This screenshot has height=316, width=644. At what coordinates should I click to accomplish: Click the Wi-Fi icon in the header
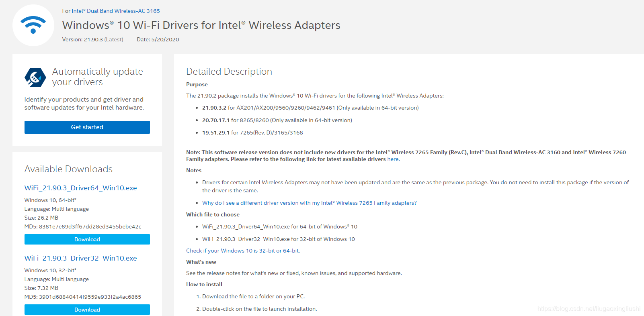[33, 25]
